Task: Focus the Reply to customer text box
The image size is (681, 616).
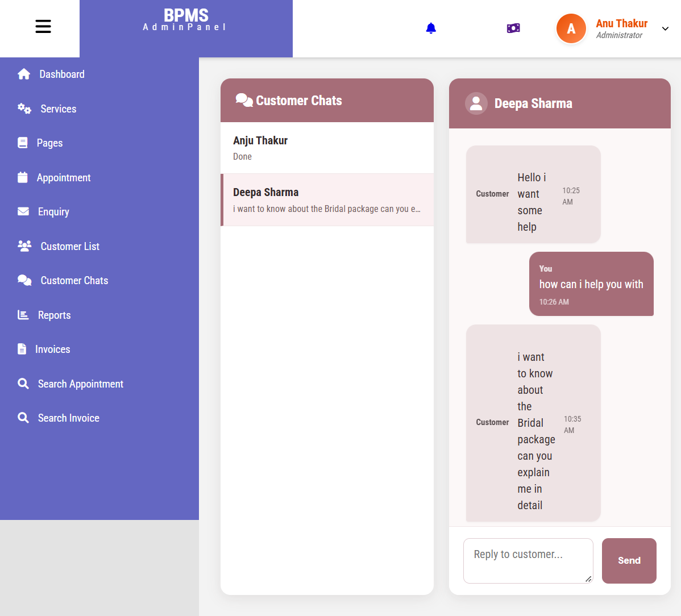Action: [x=528, y=561]
